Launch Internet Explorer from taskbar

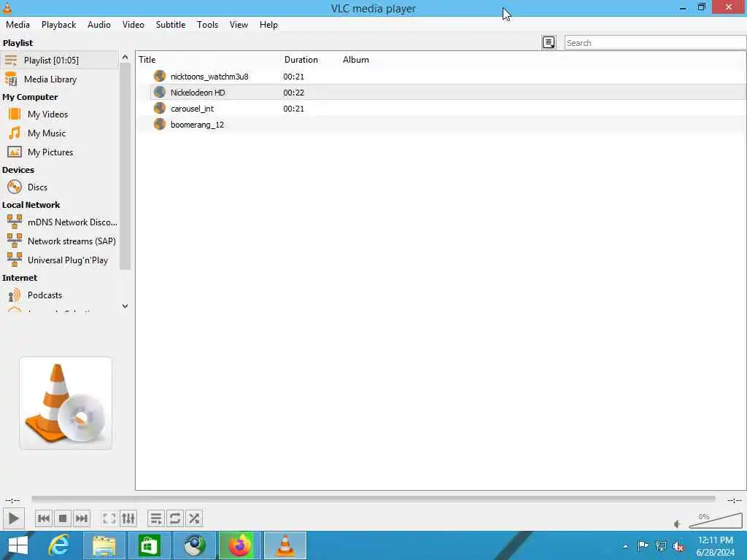click(59, 545)
